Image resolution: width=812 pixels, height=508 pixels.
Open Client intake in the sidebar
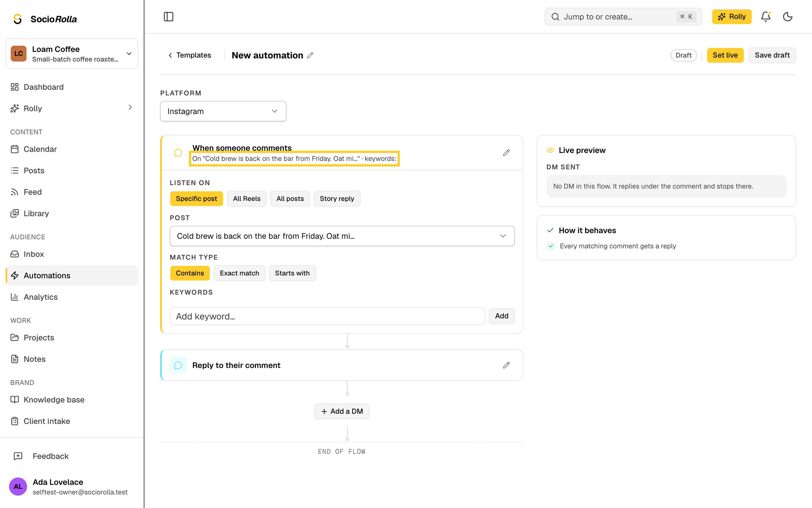pyautogui.click(x=72, y=421)
